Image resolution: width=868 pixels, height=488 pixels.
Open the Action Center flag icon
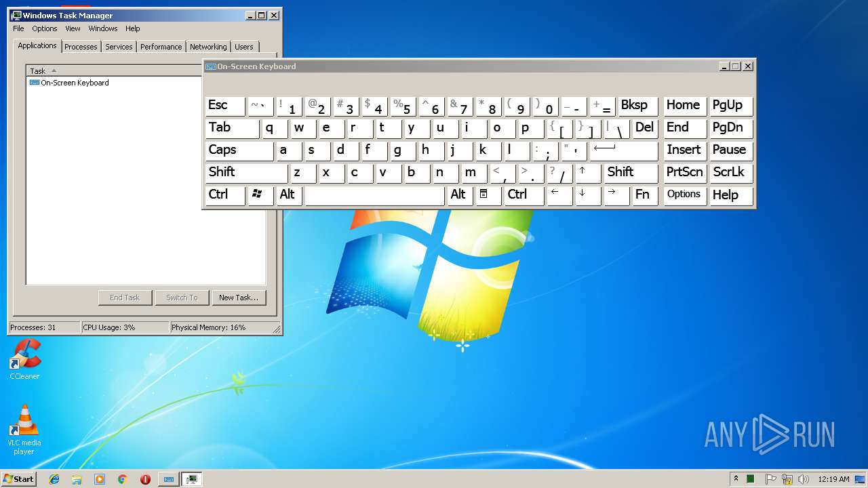tap(771, 479)
